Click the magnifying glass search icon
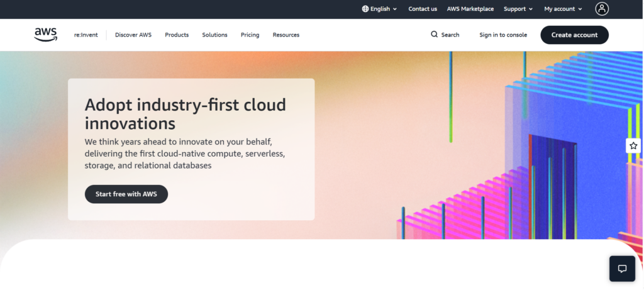This screenshot has width=644, height=290. click(x=434, y=35)
